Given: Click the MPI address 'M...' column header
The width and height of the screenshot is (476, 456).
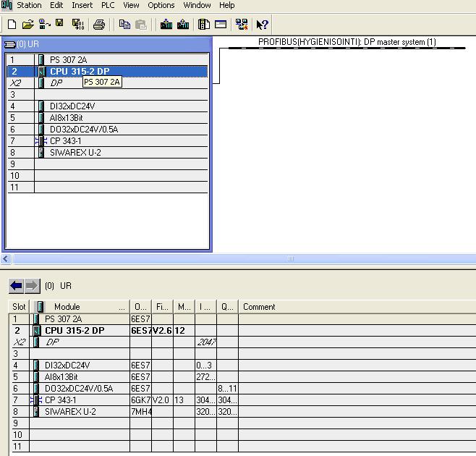Looking at the screenshot, I should click(x=184, y=307).
